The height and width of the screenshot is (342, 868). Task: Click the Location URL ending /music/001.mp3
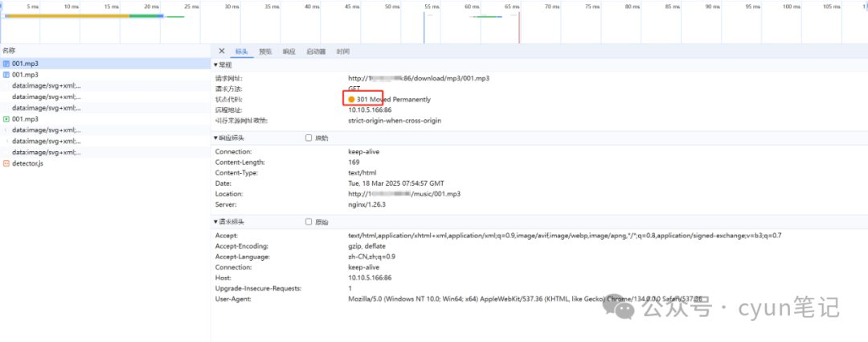tap(404, 194)
